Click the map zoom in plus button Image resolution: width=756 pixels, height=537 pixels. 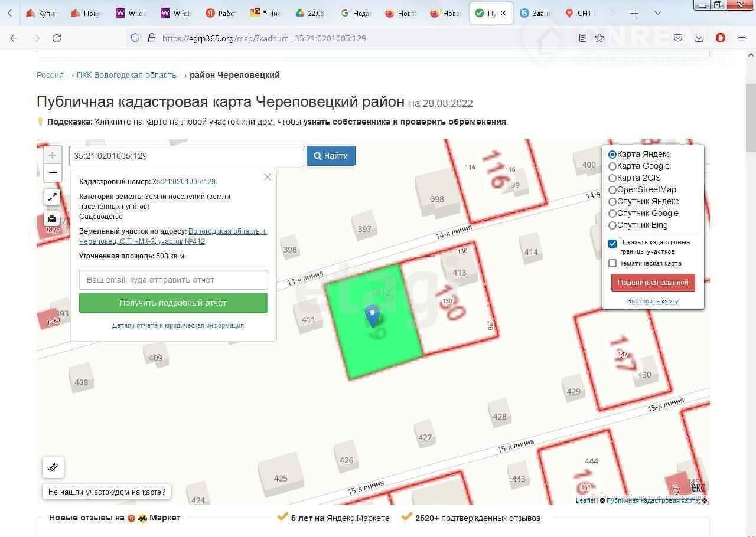pyautogui.click(x=52, y=155)
